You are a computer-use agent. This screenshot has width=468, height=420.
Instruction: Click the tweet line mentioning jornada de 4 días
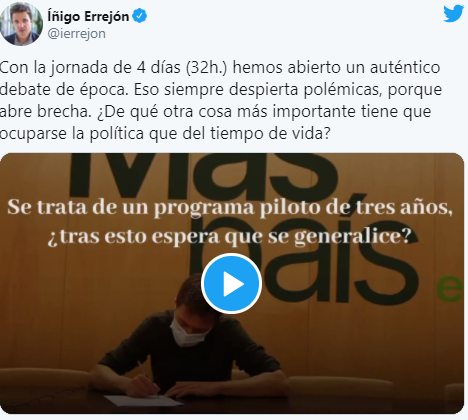(220, 68)
